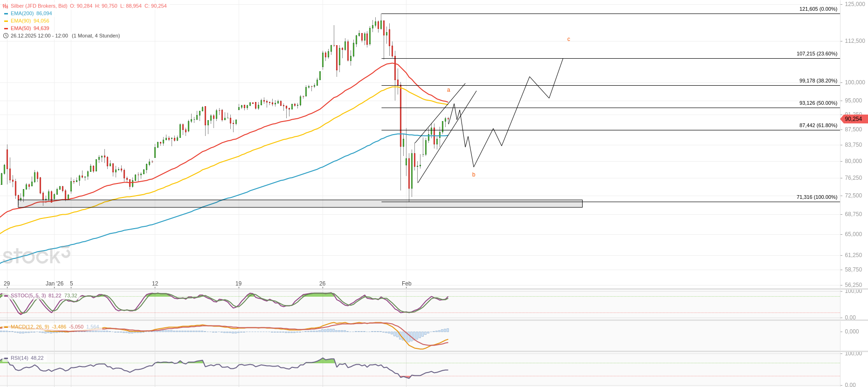Click the MACD(12, 26, 9) indicator label
Image resolution: width=868 pixels, height=387 pixels.
click(x=30, y=327)
